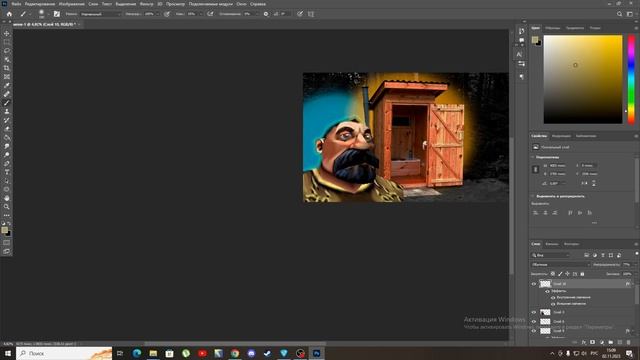Image resolution: width=640 pixels, height=360 pixels.
Task: Open the layer filter kind dropdown
Action: (x=551, y=255)
